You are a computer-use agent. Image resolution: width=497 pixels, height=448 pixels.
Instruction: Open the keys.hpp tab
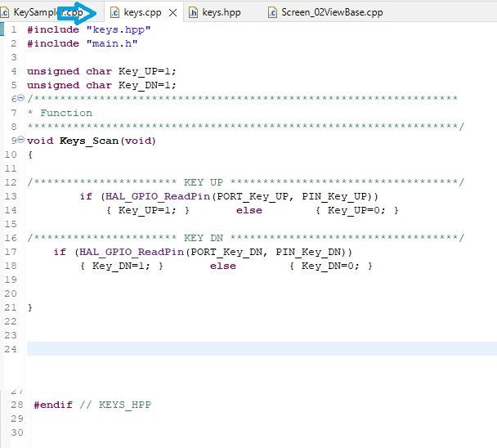pos(222,12)
